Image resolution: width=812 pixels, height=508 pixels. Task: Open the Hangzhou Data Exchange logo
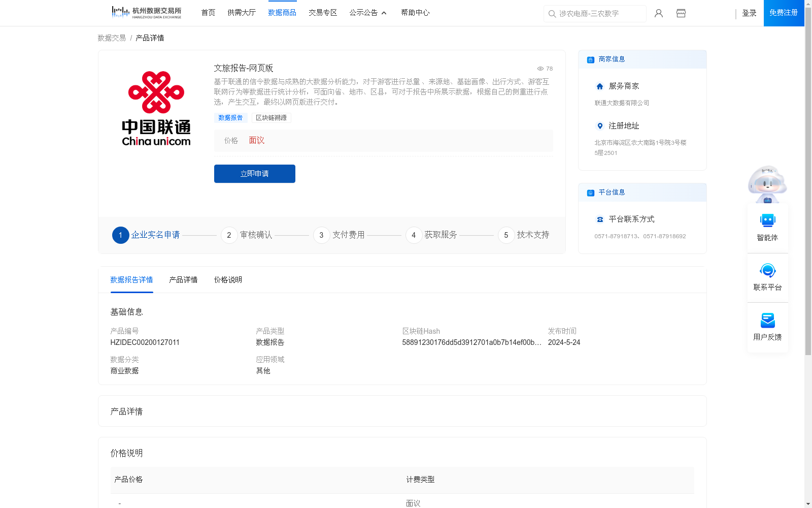point(146,13)
